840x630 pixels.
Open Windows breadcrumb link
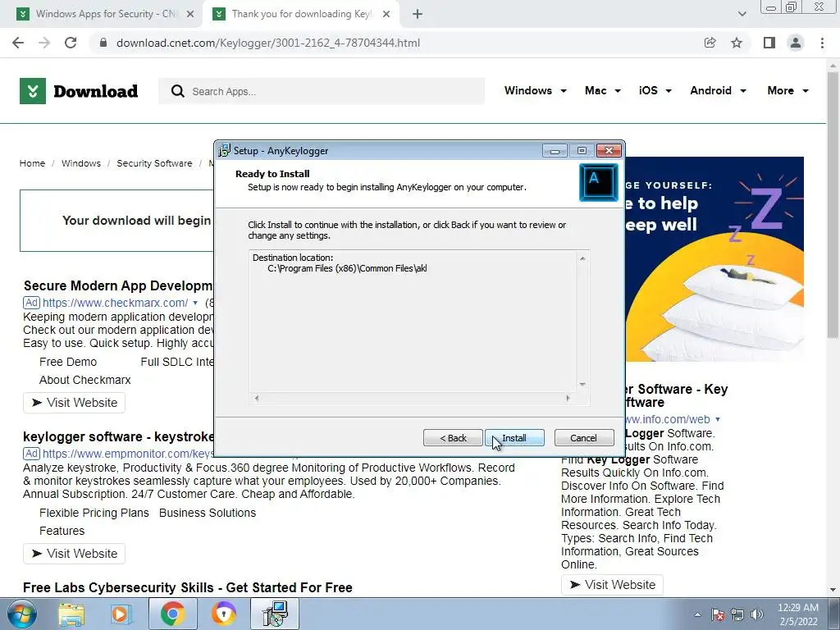[81, 163]
